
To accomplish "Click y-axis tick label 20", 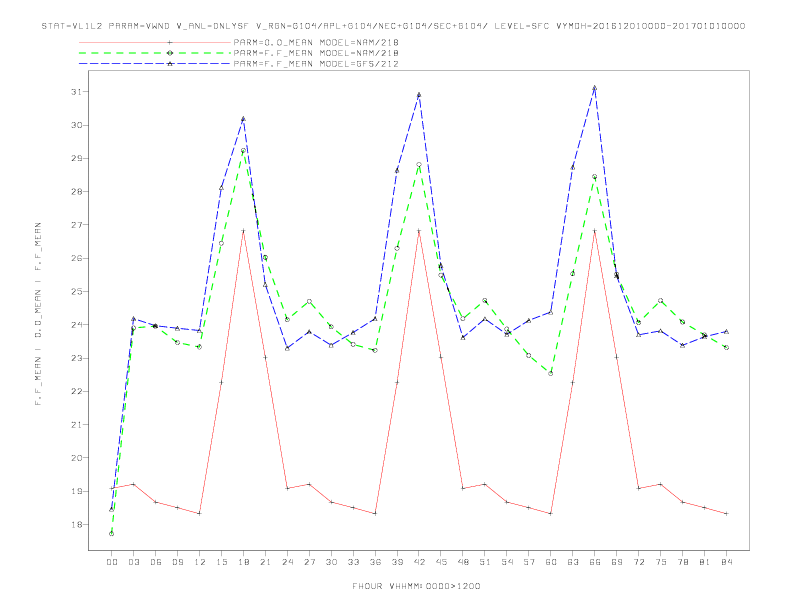I will 75,458.
